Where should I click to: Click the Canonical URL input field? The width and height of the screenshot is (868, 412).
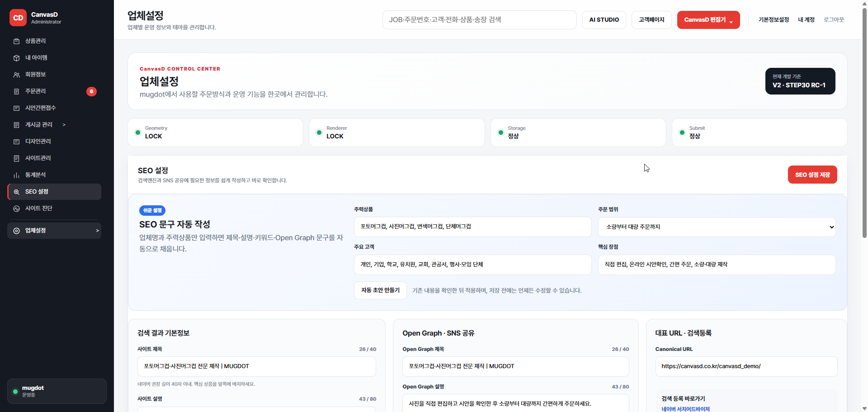tap(746, 366)
